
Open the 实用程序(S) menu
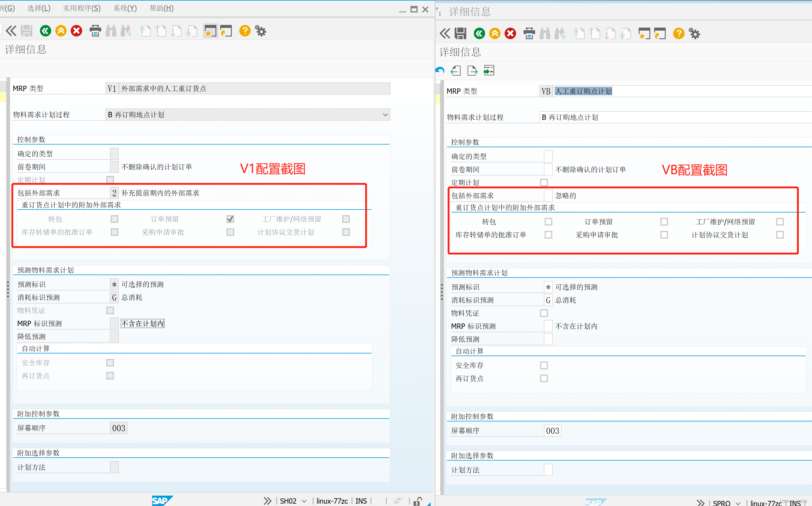(x=82, y=8)
